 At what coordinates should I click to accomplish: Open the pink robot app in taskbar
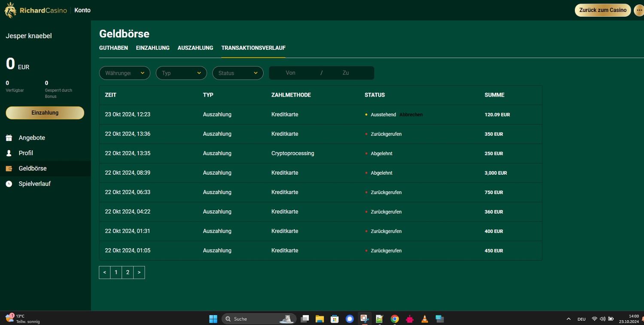[x=410, y=319]
